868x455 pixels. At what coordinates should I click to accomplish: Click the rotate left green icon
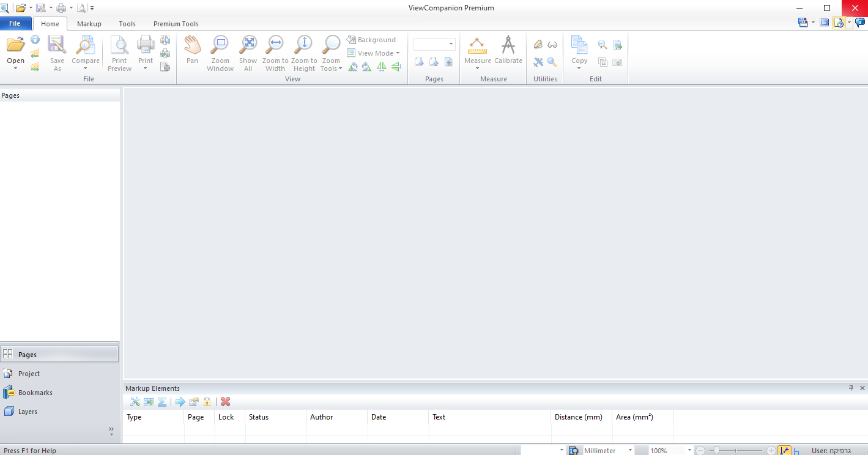(353, 67)
